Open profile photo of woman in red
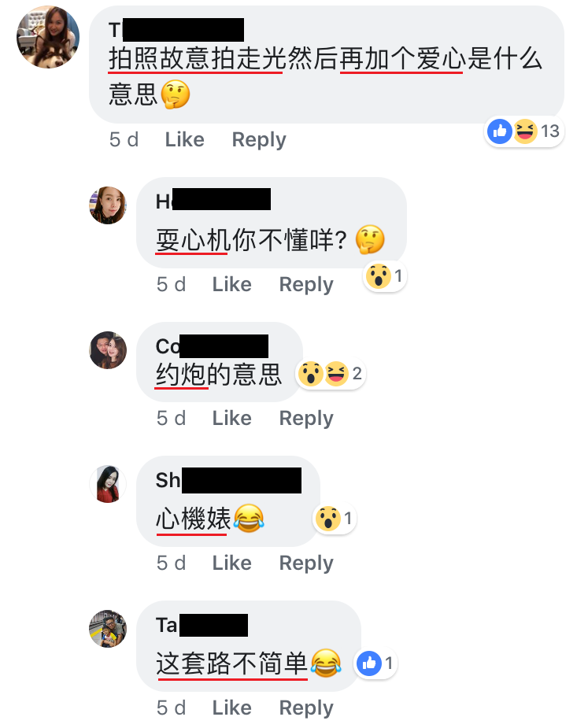The image size is (588, 728). [x=108, y=484]
